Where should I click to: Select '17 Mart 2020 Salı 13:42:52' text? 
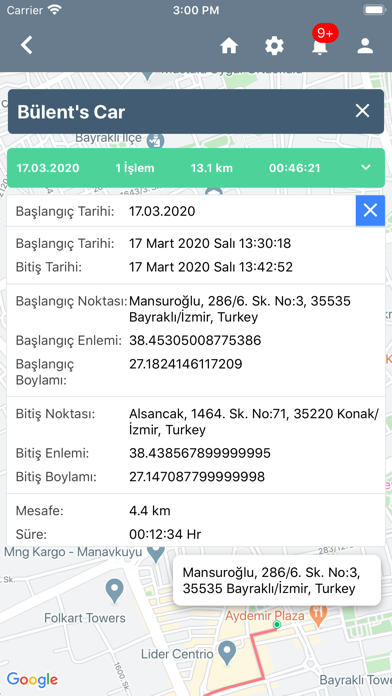[211, 267]
